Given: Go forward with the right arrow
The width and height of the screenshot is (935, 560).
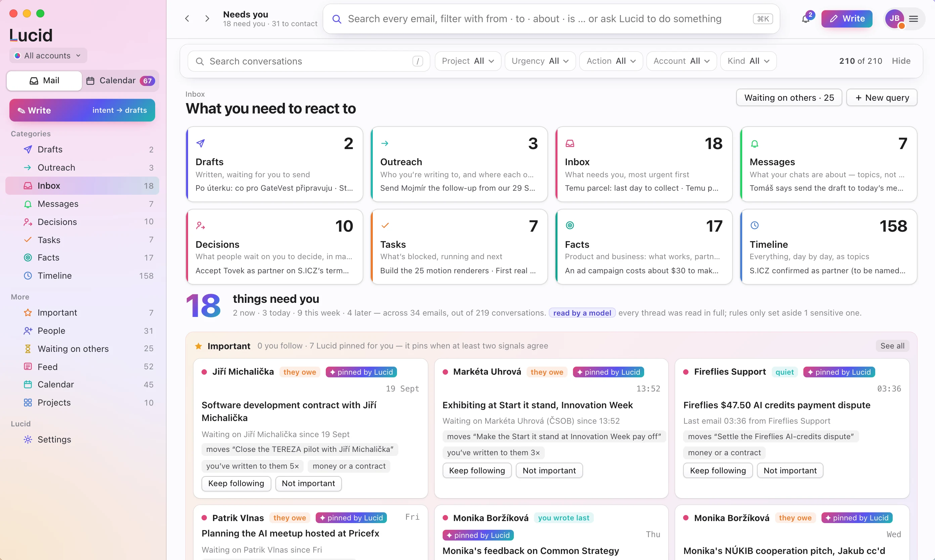Looking at the screenshot, I should [x=207, y=18].
